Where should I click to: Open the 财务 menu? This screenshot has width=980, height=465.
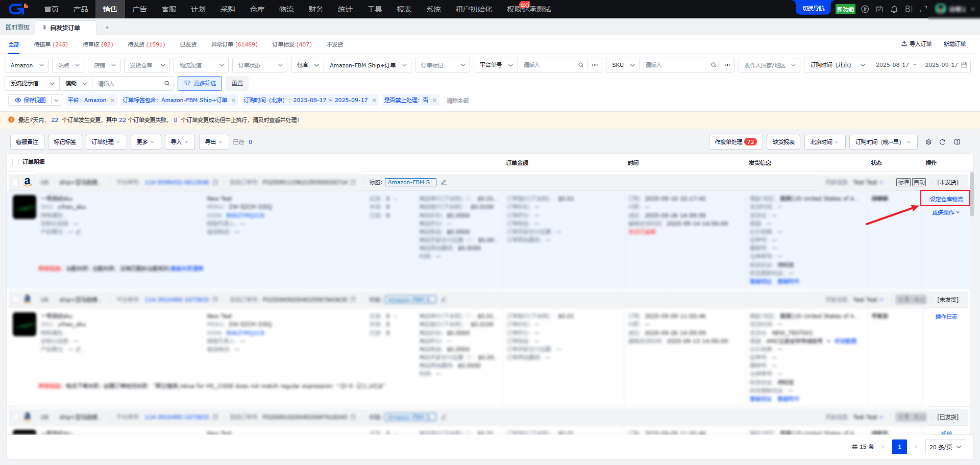[316, 9]
